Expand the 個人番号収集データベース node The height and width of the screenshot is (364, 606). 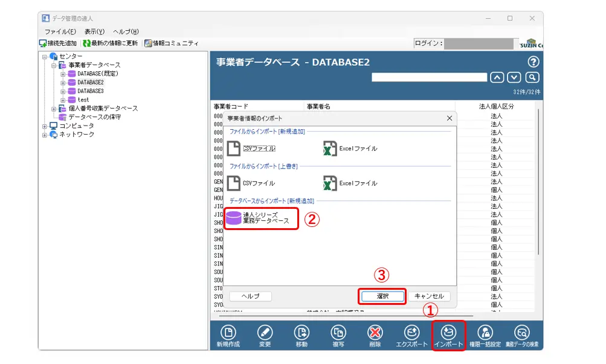(x=54, y=109)
